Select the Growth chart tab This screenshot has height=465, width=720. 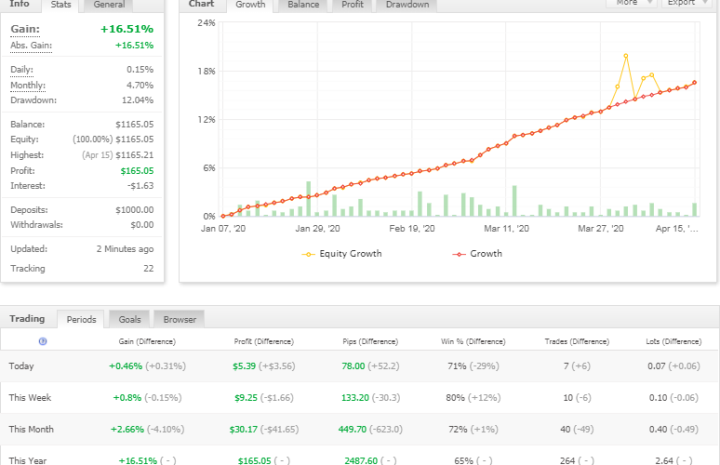tap(250, 4)
